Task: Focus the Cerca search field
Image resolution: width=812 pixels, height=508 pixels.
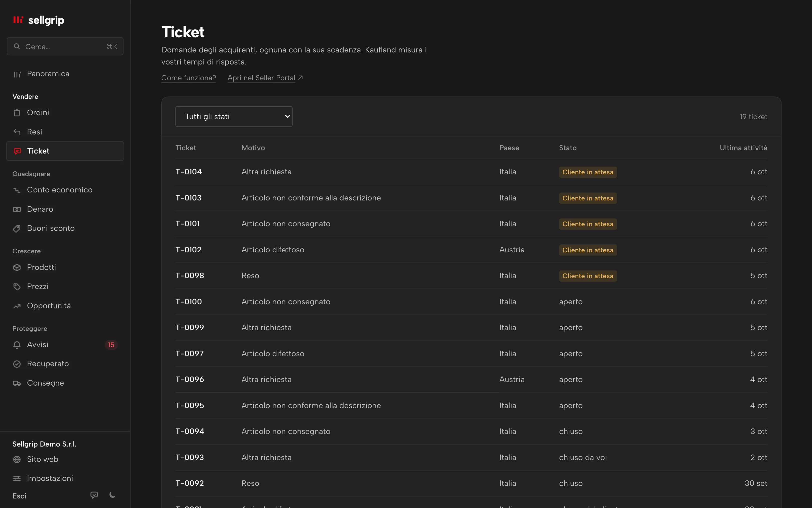Action: (65, 46)
